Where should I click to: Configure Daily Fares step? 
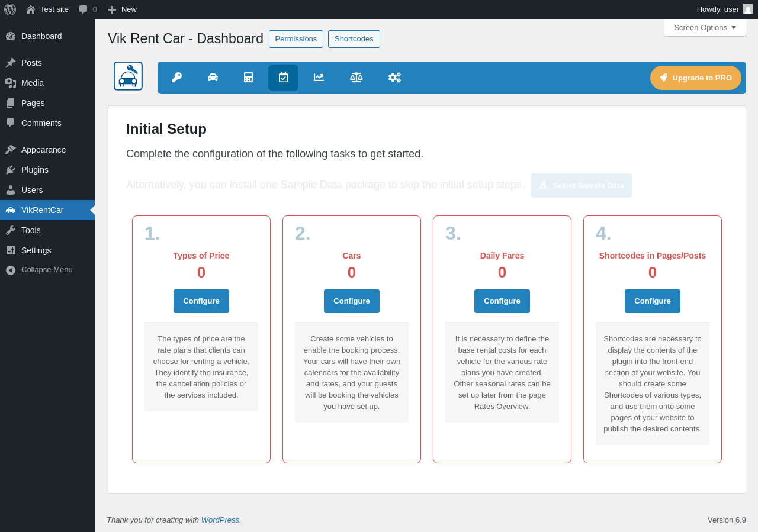[502, 301]
